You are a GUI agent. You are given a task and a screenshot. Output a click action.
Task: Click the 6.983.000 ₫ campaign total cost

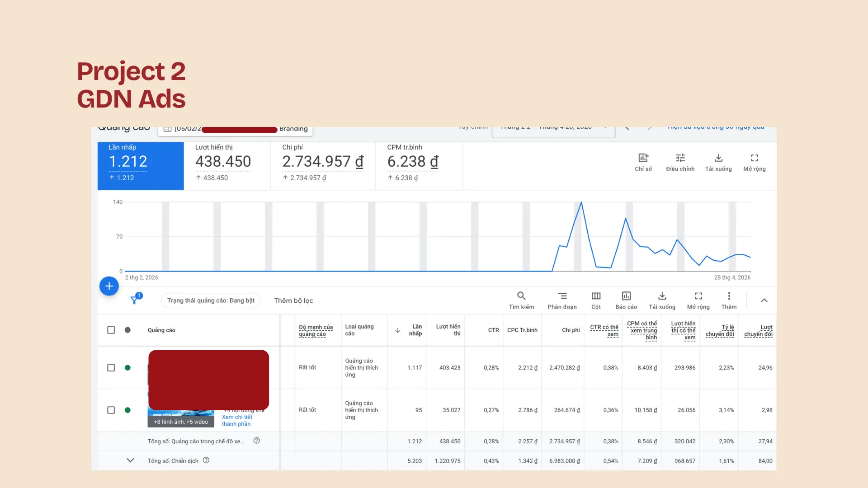[565, 461]
